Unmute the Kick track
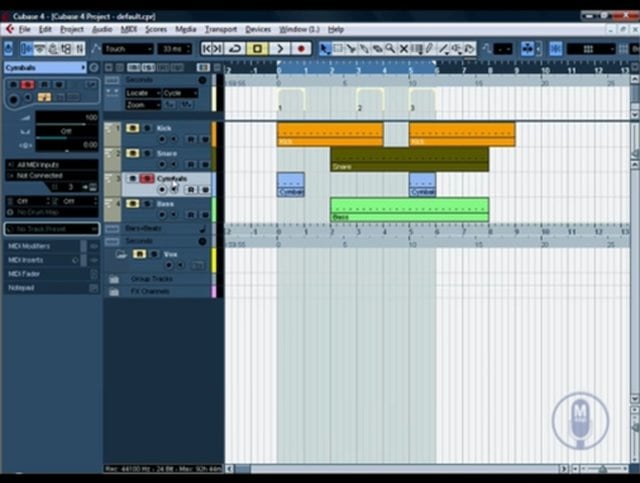 [132, 128]
